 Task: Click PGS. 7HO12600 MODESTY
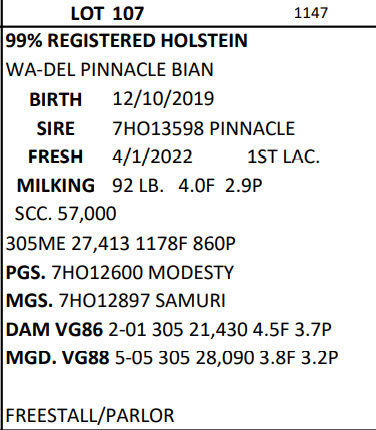(x=120, y=273)
